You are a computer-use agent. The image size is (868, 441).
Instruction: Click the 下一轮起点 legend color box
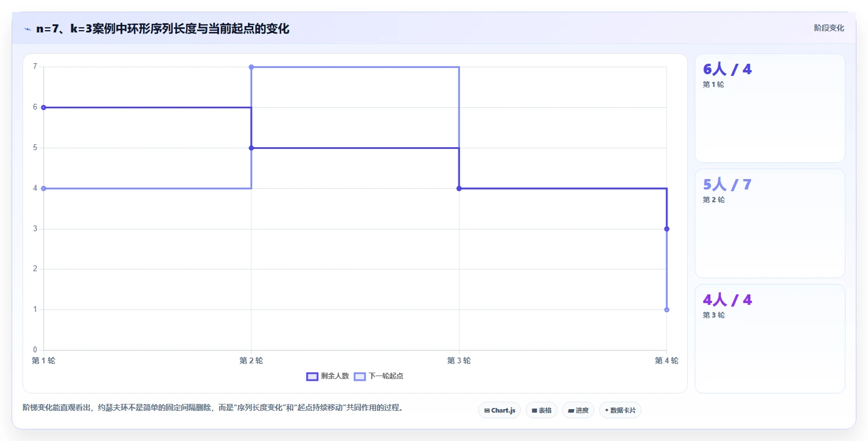[360, 376]
